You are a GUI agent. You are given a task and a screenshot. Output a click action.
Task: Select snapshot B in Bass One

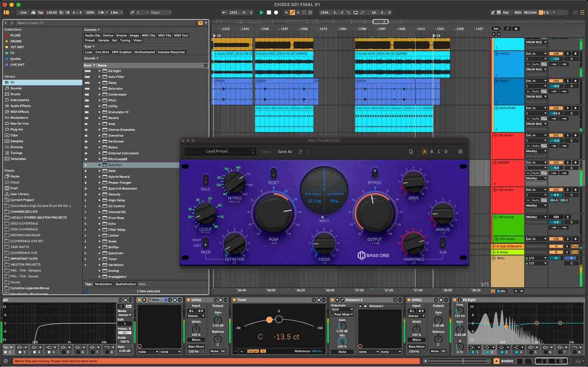pos(431,152)
